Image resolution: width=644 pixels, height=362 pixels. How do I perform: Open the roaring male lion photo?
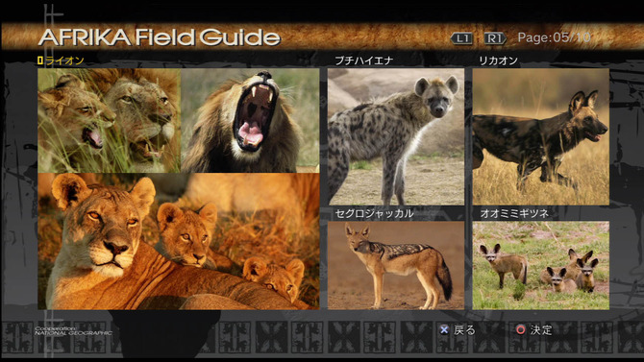coord(250,120)
